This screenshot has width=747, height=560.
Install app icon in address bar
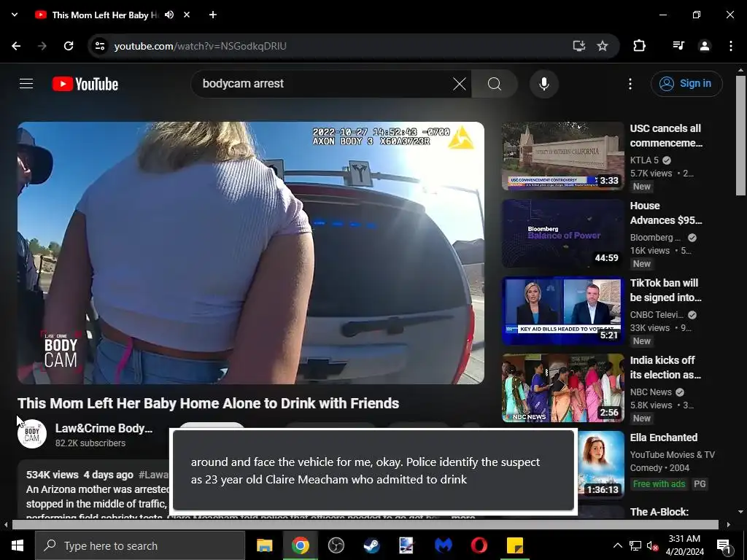(x=578, y=46)
